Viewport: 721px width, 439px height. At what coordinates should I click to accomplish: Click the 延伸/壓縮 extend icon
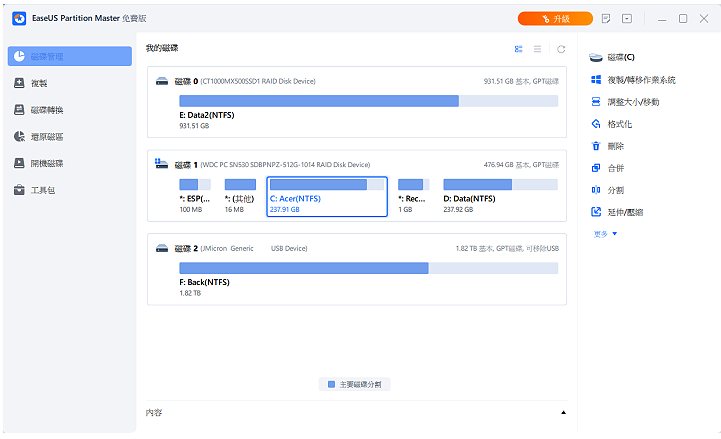[596, 212]
